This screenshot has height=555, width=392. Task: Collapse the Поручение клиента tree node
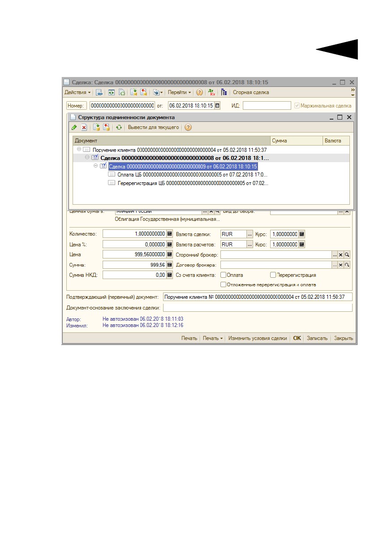tap(79, 149)
